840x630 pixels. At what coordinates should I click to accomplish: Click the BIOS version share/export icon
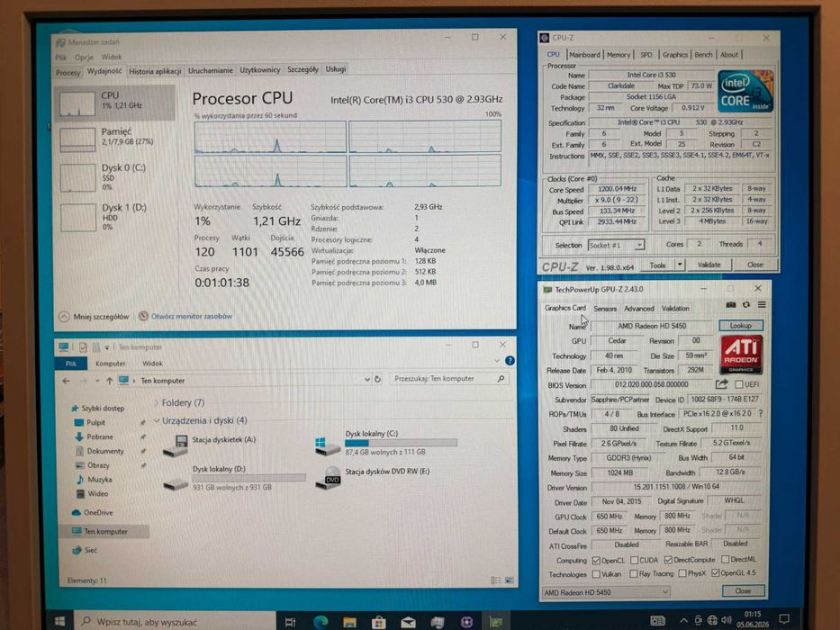pos(721,384)
